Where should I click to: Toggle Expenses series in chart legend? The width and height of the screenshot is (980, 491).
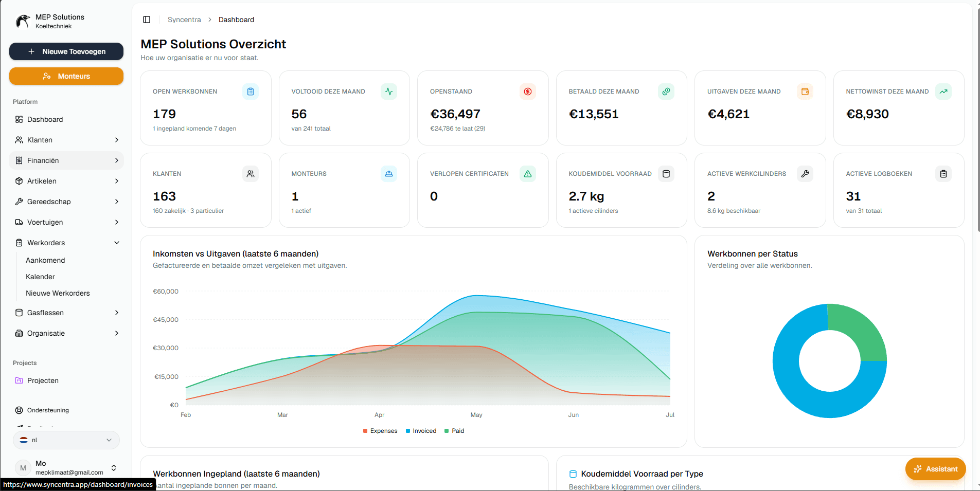point(380,431)
